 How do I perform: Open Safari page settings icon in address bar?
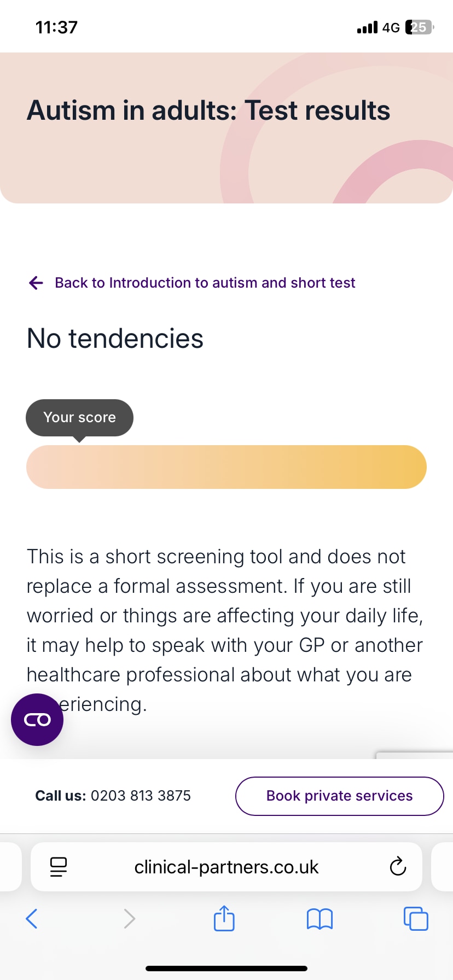point(59,867)
